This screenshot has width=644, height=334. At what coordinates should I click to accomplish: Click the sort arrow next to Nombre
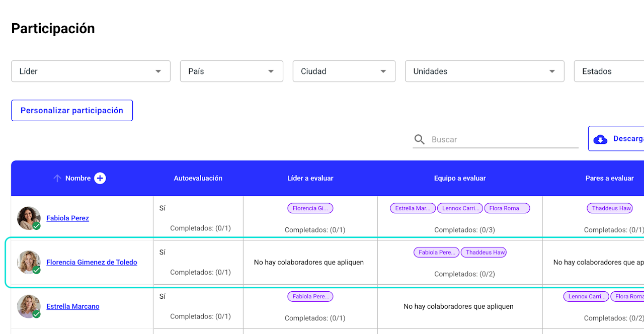[57, 178]
